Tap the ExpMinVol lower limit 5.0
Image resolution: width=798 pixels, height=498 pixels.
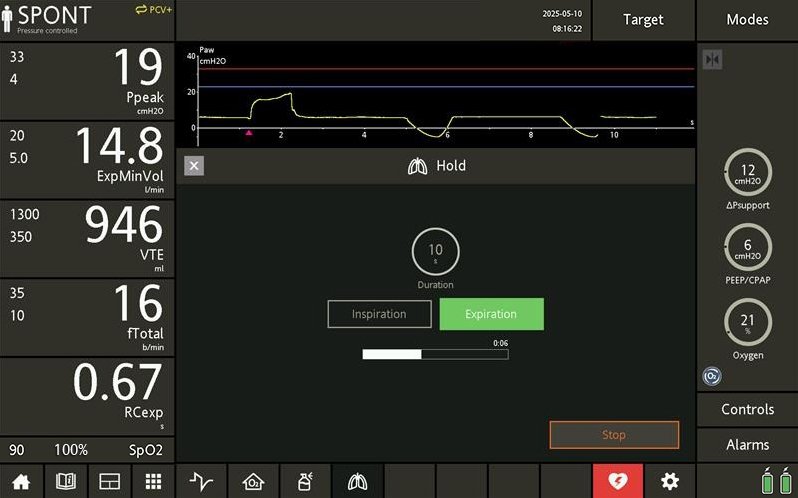coord(18,158)
